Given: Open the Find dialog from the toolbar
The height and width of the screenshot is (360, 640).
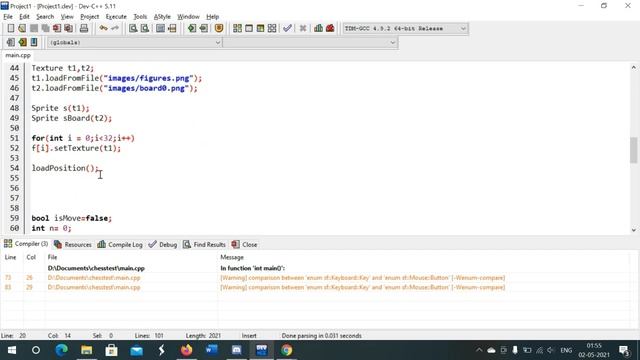Looking at the screenshot, I should click(x=133, y=28).
